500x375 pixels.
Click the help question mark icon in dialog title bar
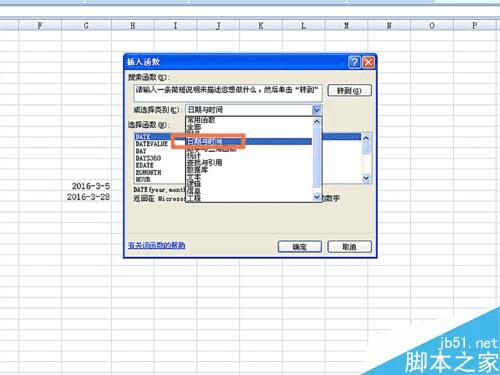pyautogui.click(x=354, y=62)
